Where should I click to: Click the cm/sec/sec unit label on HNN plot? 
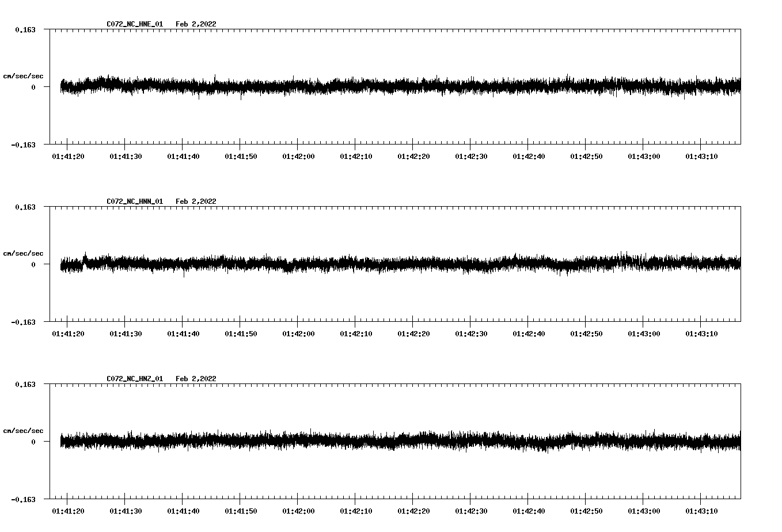coord(23,253)
